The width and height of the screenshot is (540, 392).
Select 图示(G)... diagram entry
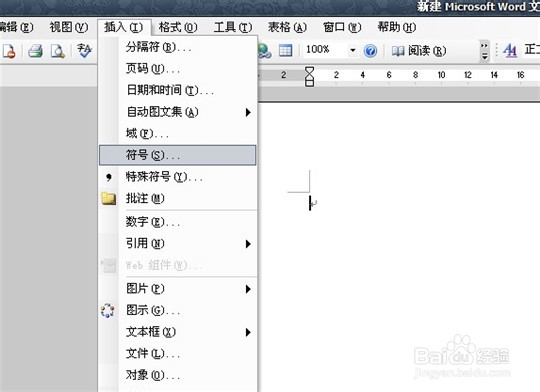click(x=178, y=310)
